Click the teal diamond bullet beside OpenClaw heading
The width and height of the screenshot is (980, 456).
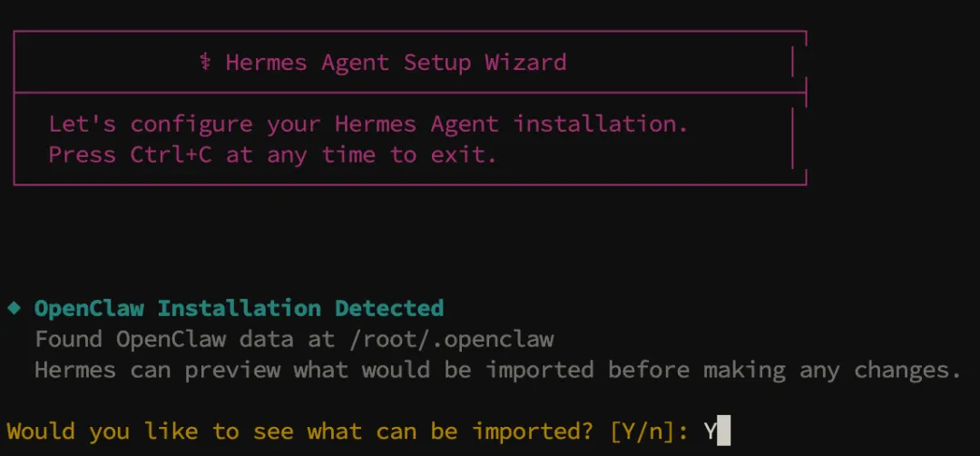pyautogui.click(x=14, y=308)
